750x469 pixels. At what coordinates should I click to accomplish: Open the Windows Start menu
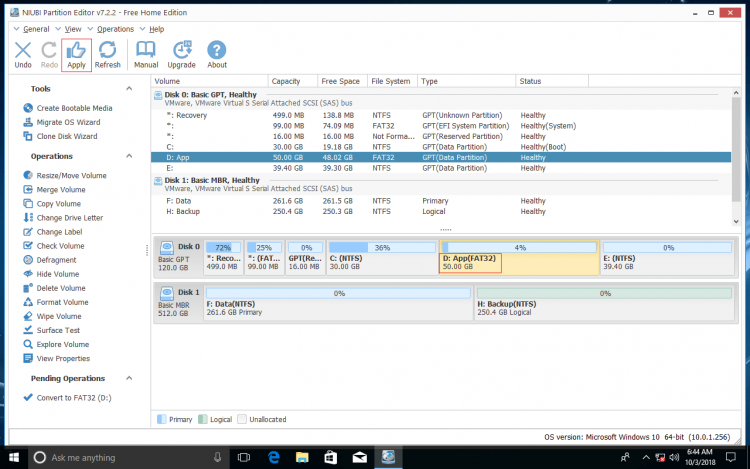(x=14, y=458)
